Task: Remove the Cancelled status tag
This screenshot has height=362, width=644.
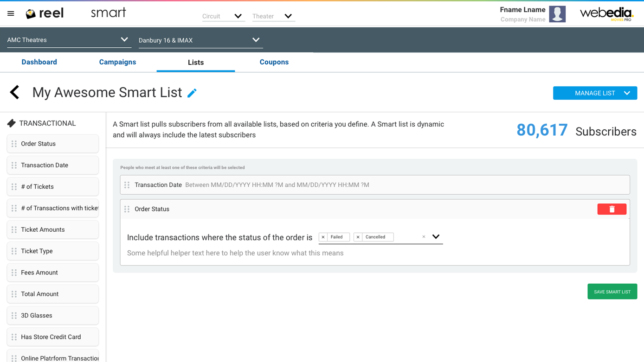Action: (x=358, y=237)
